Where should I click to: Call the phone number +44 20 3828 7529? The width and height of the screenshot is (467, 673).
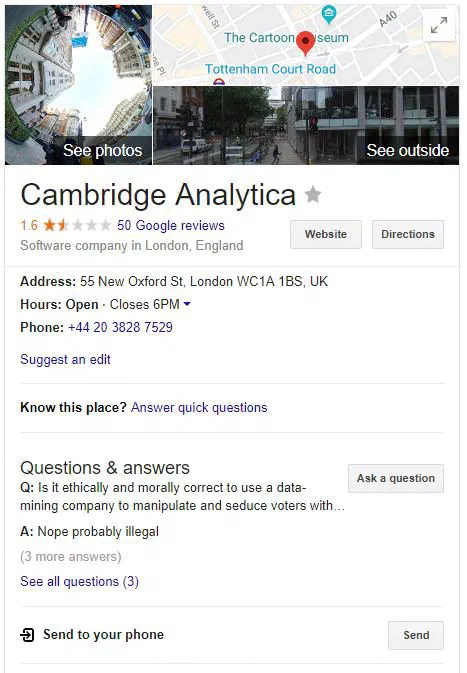click(x=120, y=327)
